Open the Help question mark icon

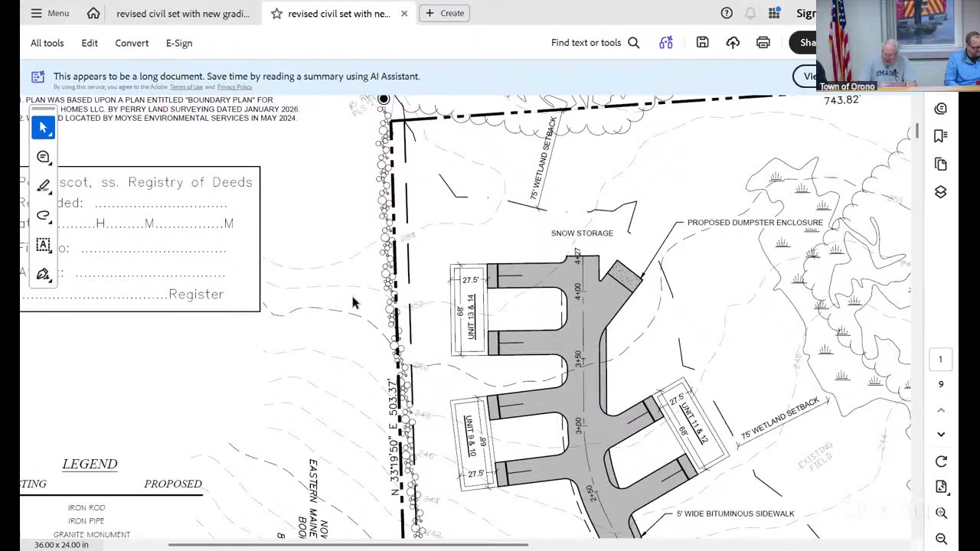(x=727, y=13)
